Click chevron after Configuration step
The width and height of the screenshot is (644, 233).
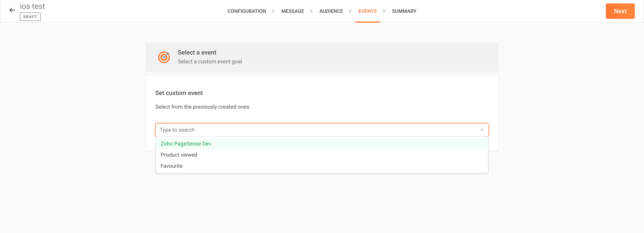pos(273,11)
